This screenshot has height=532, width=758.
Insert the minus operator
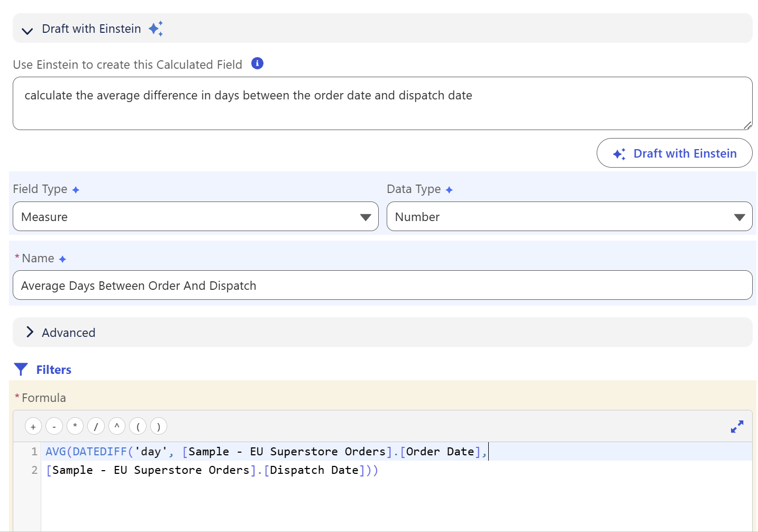pos(54,426)
